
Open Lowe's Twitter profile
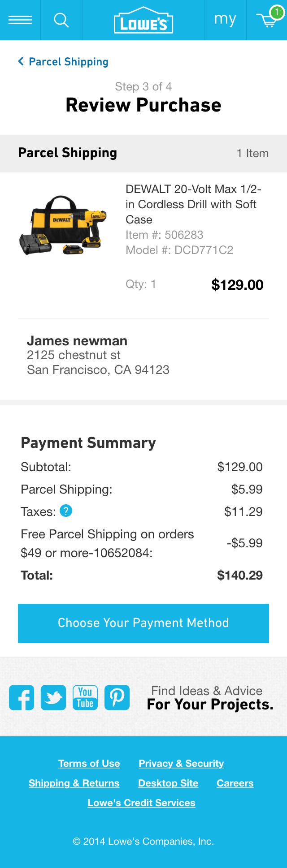tap(53, 697)
